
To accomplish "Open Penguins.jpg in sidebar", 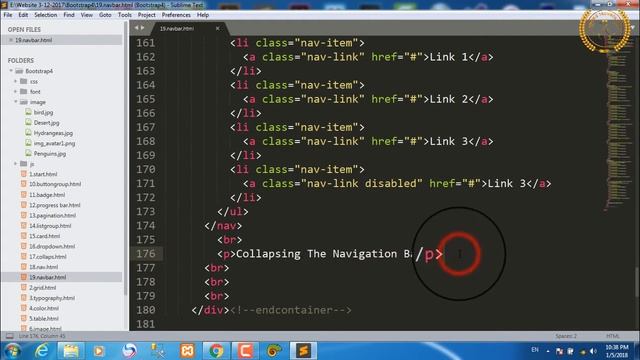I will (x=50, y=154).
